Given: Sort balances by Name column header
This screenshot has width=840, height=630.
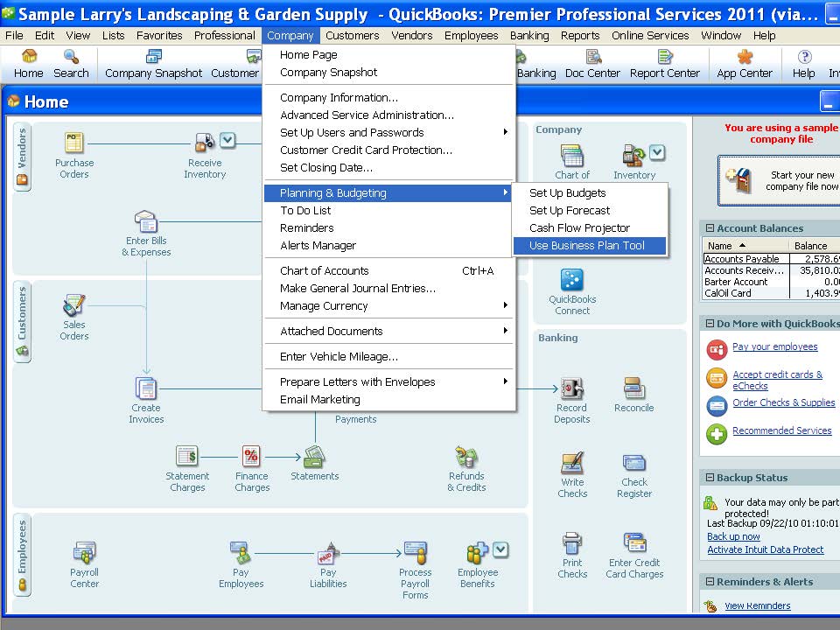Looking at the screenshot, I should click(x=745, y=245).
